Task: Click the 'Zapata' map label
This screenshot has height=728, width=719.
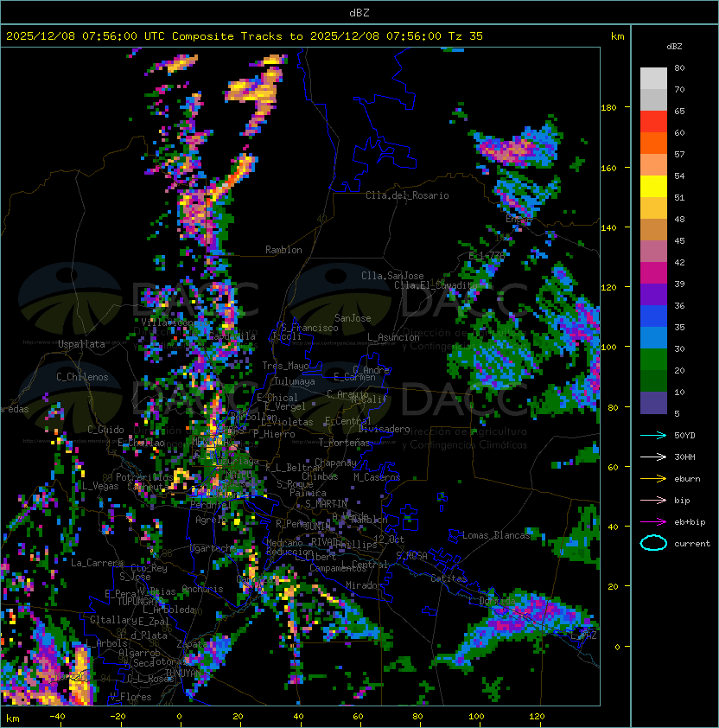Action: click(192, 644)
